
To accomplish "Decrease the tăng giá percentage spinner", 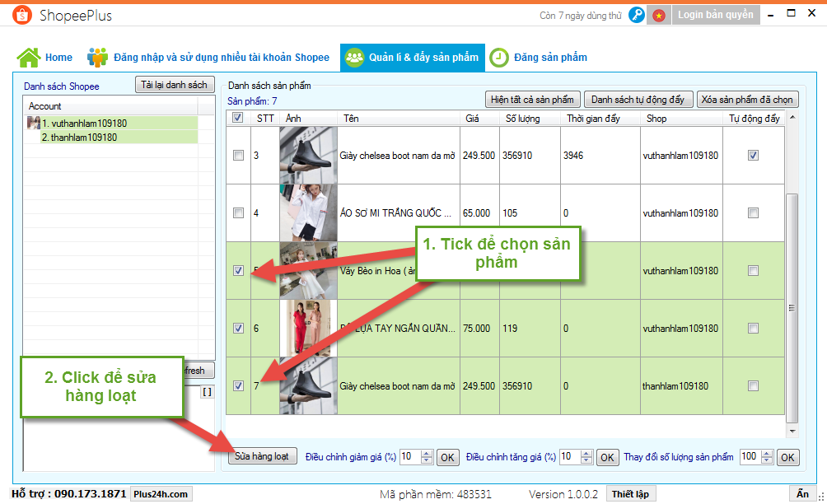I will point(588,460).
